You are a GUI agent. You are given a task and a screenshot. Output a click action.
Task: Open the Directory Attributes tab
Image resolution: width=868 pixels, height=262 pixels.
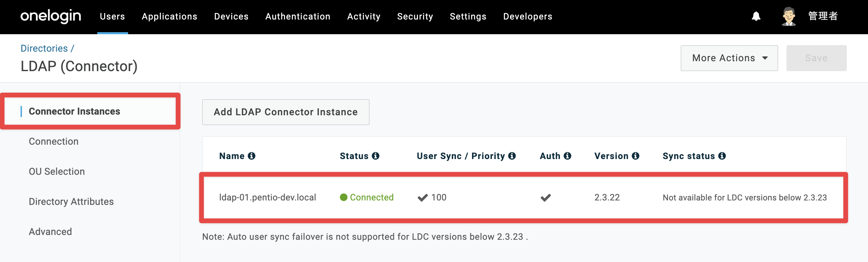coord(71,201)
